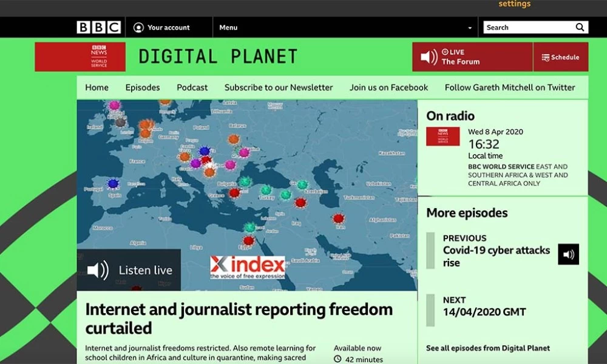Click the Digital Planet title
The width and height of the screenshot is (607, 364).
[218, 56]
